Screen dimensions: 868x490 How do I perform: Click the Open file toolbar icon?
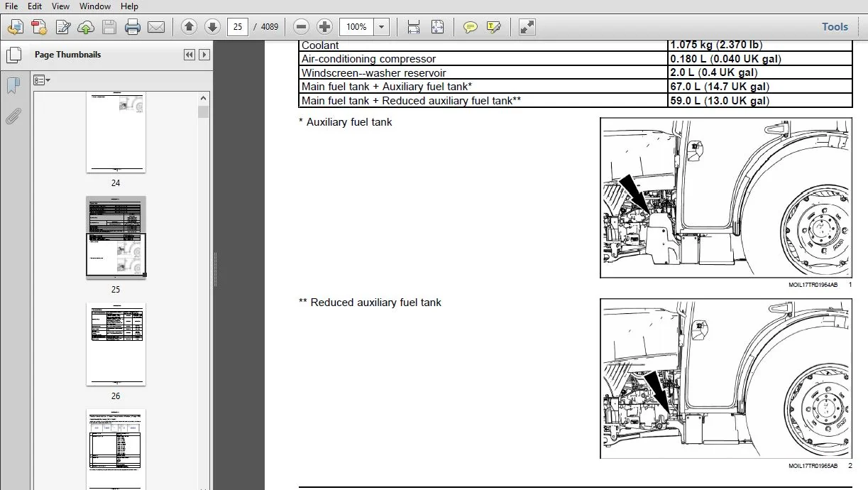click(x=15, y=28)
